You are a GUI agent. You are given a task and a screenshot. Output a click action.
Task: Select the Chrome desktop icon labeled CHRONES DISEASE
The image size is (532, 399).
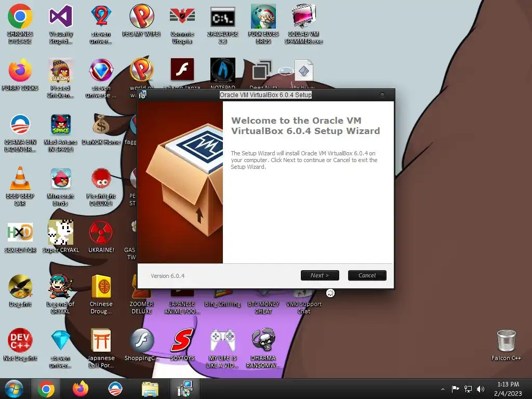(20, 24)
